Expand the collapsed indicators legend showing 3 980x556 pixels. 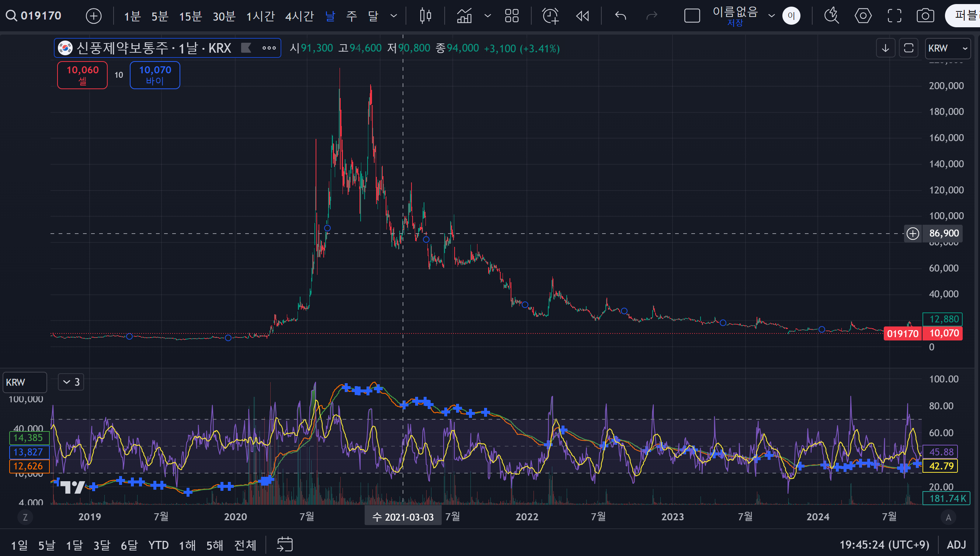[71, 382]
